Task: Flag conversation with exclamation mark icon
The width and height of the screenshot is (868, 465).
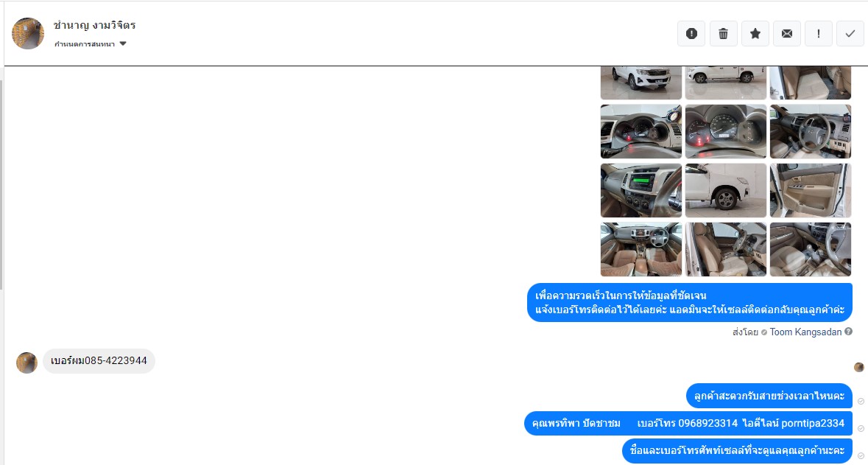Action: pyautogui.click(x=818, y=34)
